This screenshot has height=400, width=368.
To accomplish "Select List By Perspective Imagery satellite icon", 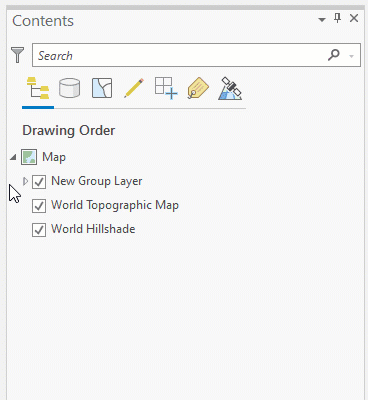I will pos(230,88).
